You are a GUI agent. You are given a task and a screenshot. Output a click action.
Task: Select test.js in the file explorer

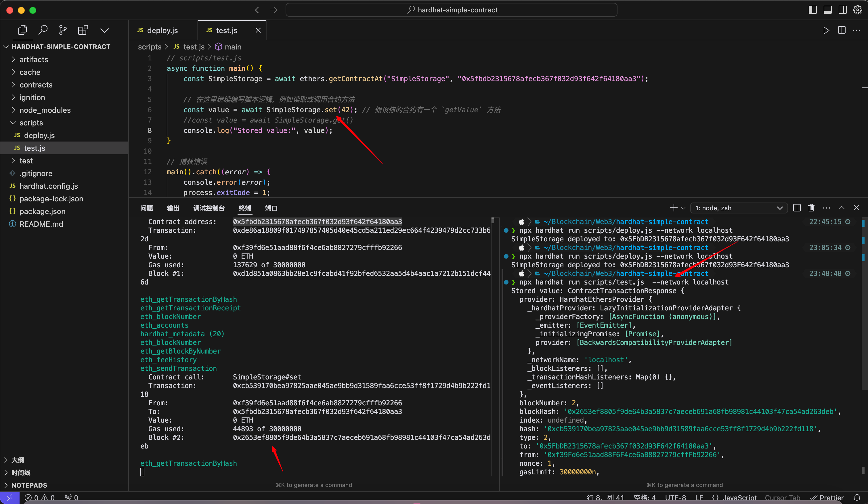click(64, 148)
